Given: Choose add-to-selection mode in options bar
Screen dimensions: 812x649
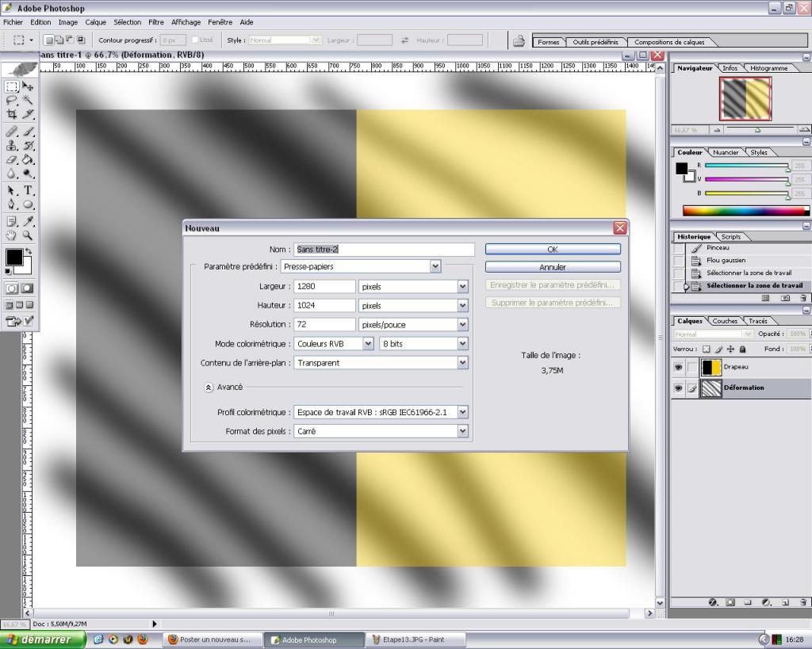Looking at the screenshot, I should click(x=59, y=40).
